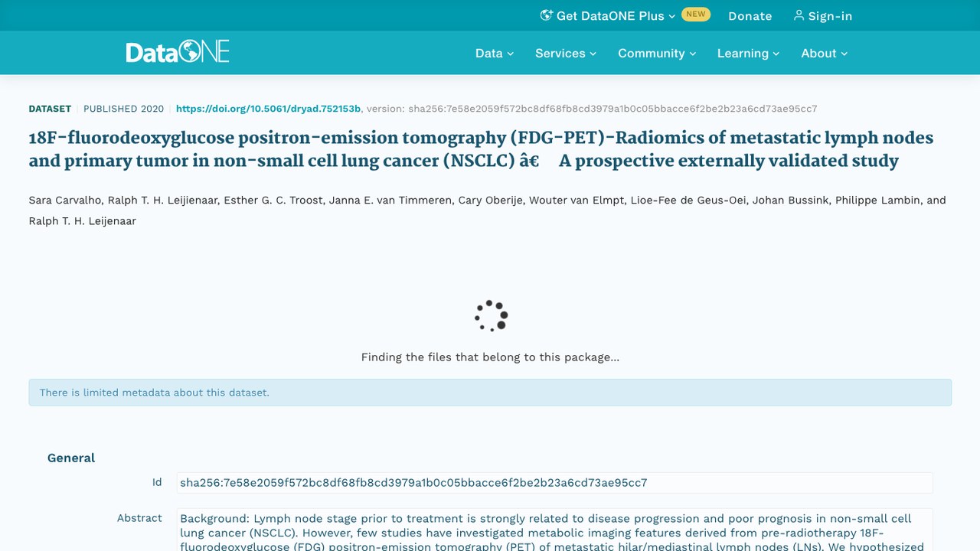Click the DataONE logo
980x551 pixels.
click(178, 52)
